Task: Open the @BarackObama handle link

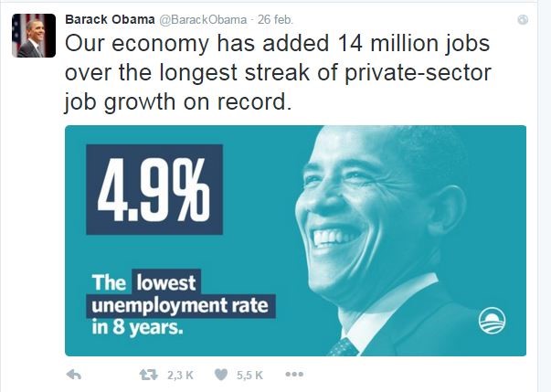Action: [x=203, y=20]
